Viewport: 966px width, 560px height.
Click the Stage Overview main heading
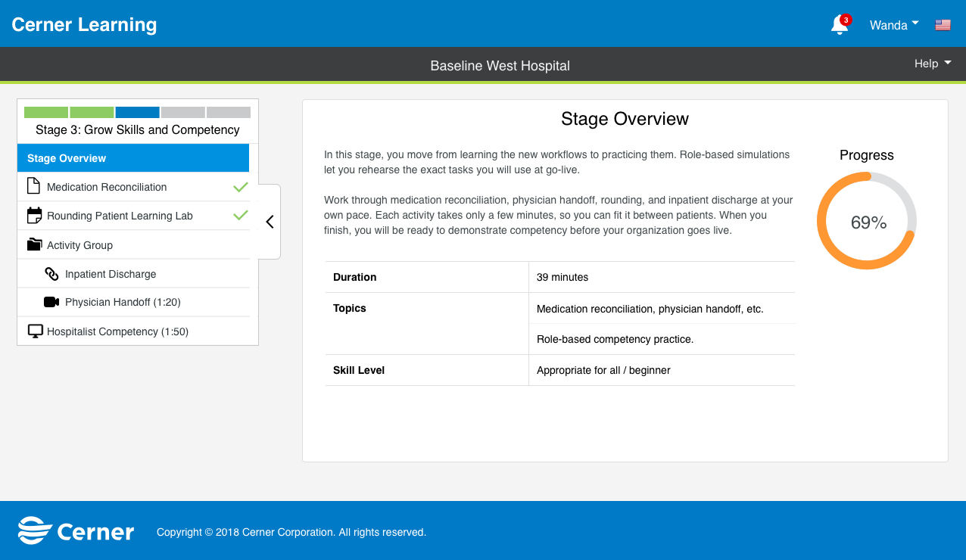625,119
